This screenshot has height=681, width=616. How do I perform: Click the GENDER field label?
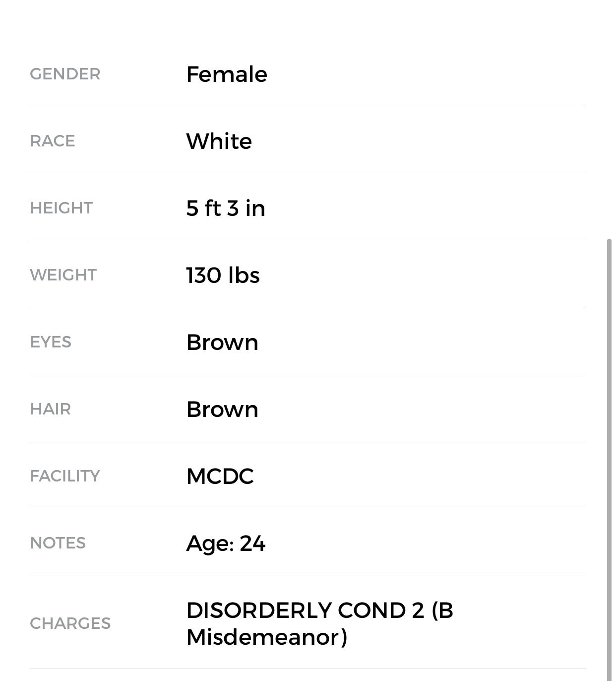click(65, 74)
